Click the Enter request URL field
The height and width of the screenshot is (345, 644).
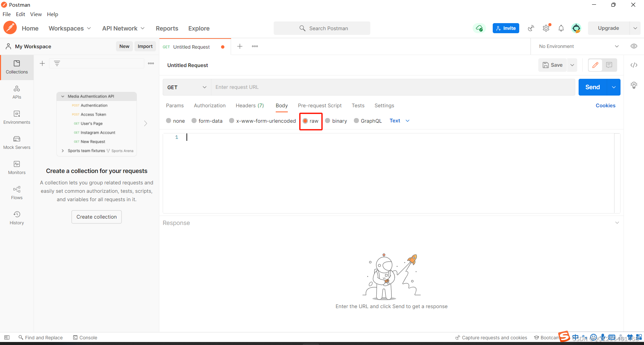click(393, 87)
